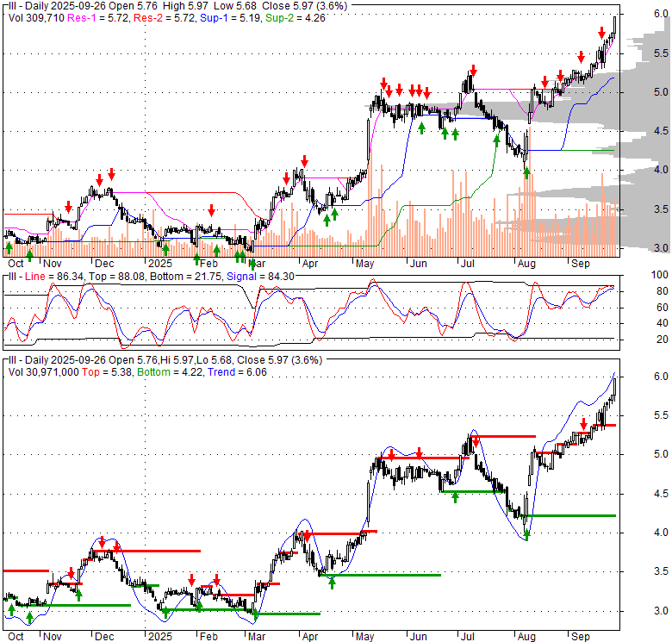
Task: Click the red sell arrow above the July peak, top chart
Action: [x=473, y=70]
